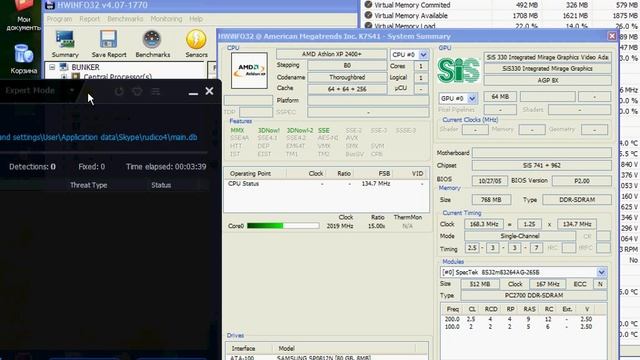
Task: Click the Virtual Memory Commited sensor icon
Action: click(x=368, y=4)
